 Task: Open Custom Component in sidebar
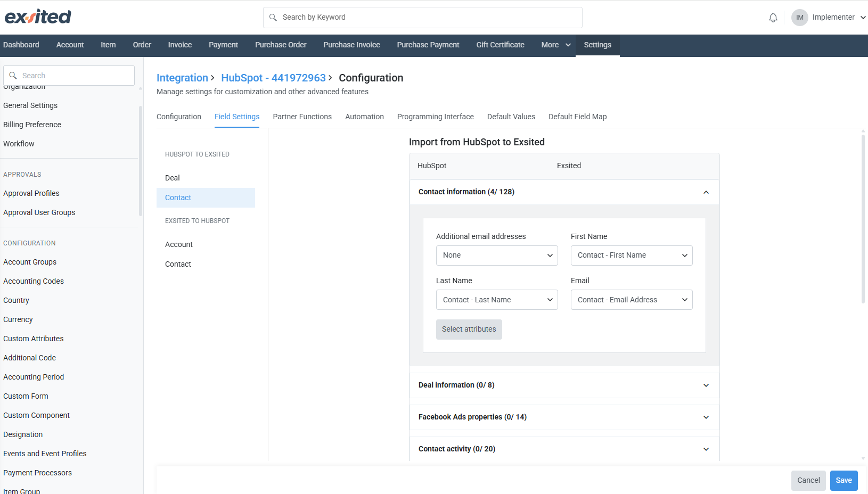click(36, 415)
